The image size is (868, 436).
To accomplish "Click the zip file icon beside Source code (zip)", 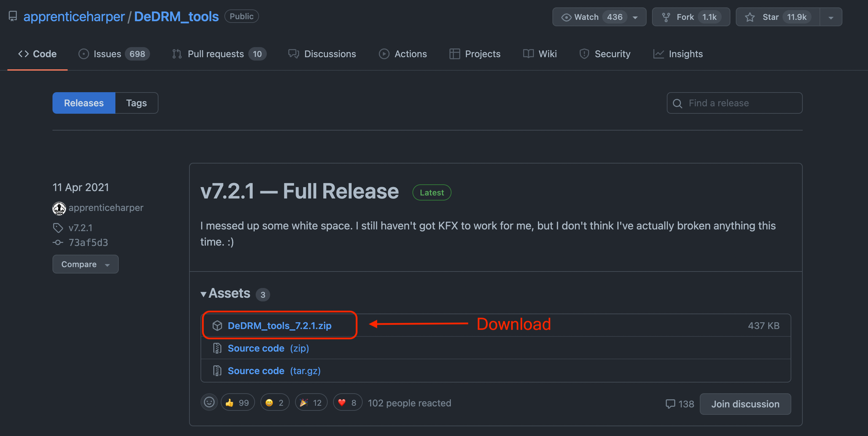I will (217, 348).
